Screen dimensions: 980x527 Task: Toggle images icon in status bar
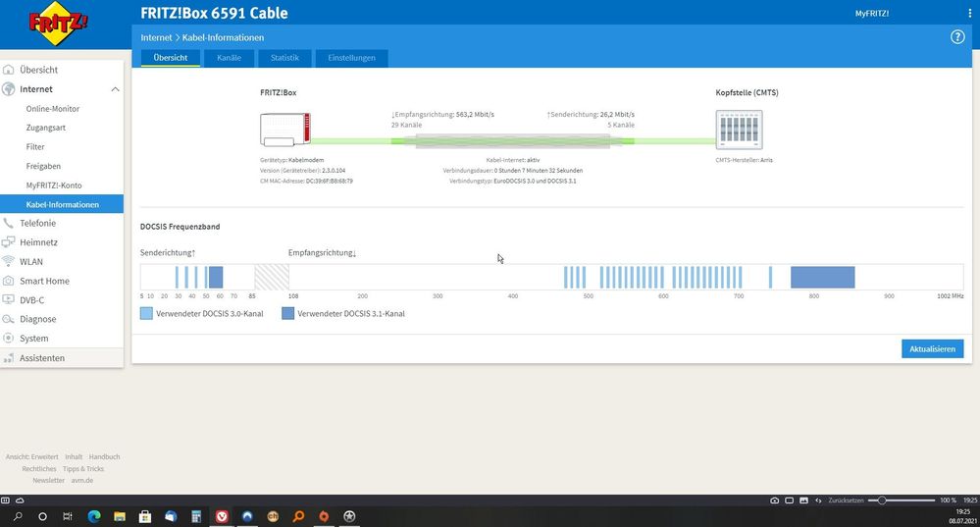(803, 501)
